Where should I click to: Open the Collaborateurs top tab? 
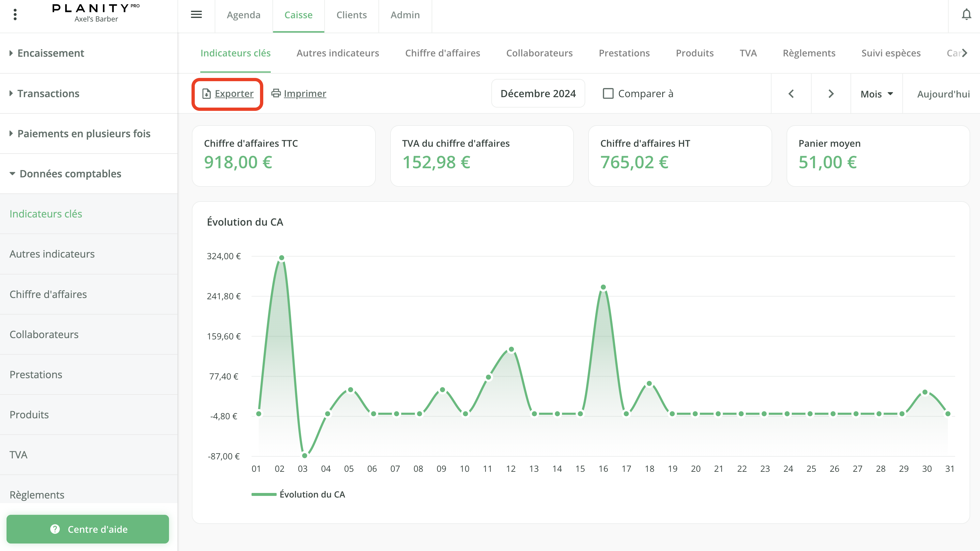click(539, 53)
